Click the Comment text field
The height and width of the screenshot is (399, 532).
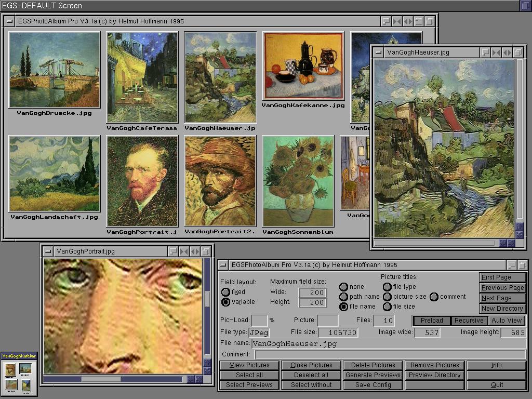(x=390, y=354)
